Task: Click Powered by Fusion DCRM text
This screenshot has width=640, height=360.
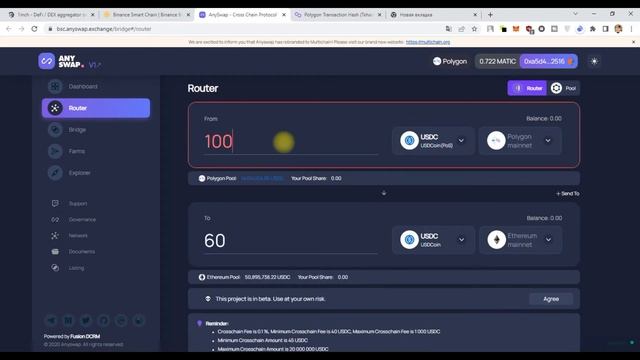Action: [72, 336]
